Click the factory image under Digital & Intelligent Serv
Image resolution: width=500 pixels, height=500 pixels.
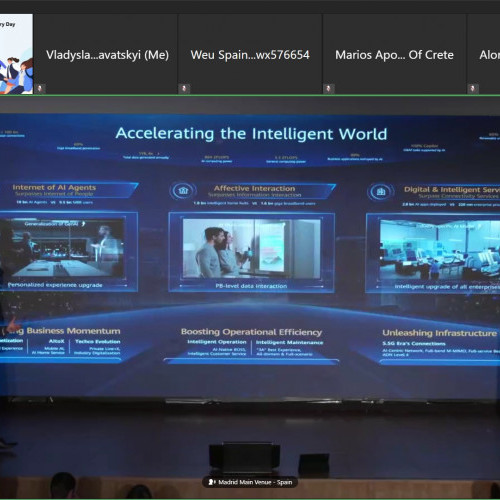pos(440,250)
